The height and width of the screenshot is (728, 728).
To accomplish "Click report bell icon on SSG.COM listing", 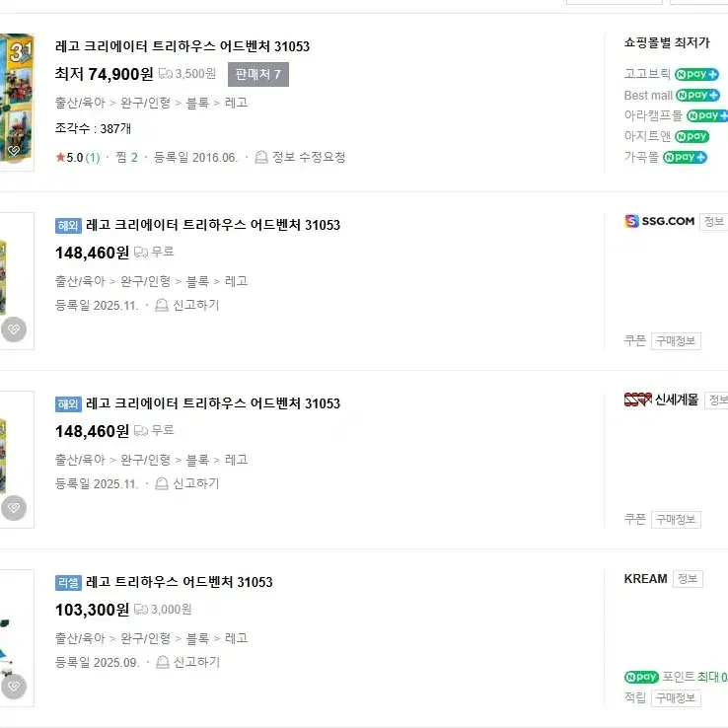I will [x=161, y=306].
